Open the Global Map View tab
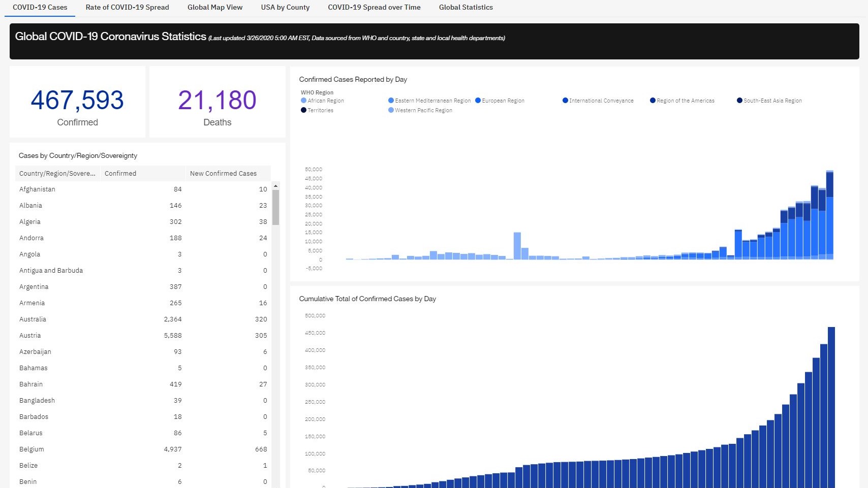868x488 pixels. pyautogui.click(x=214, y=8)
